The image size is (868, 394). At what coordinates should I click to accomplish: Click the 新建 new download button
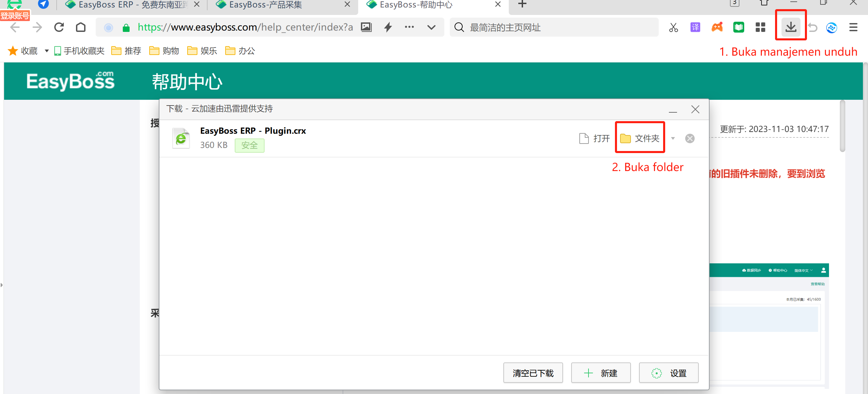tap(601, 373)
